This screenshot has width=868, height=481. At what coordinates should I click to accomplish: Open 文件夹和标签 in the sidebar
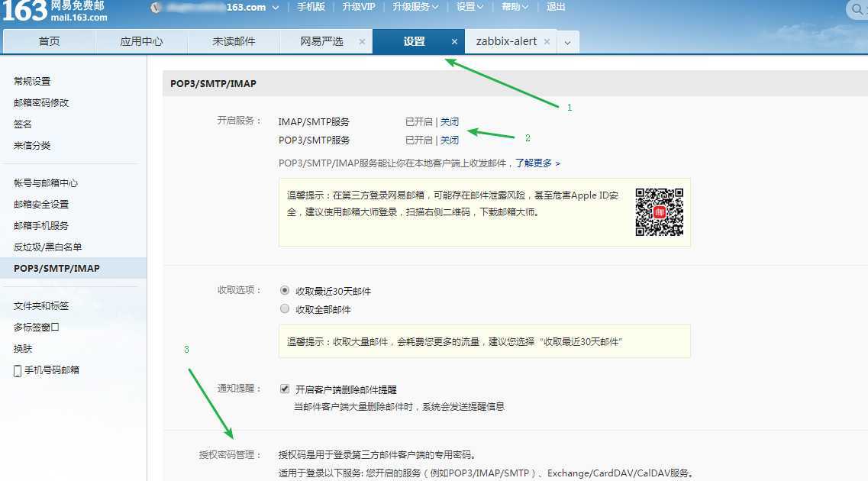tap(41, 306)
